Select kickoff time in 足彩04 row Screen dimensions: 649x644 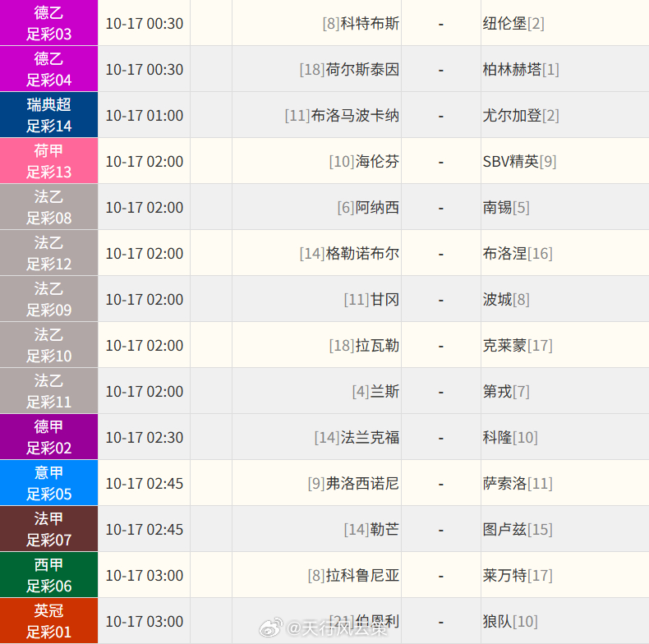(x=145, y=70)
